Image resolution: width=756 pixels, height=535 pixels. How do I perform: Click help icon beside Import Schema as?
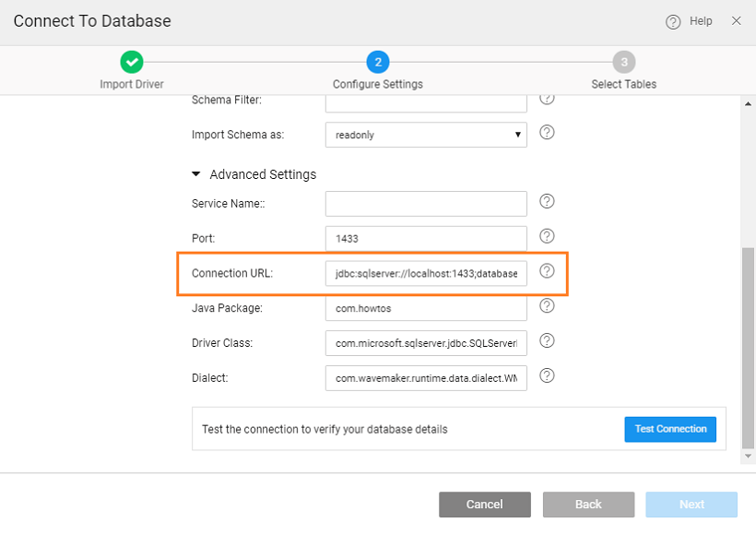coord(547,132)
